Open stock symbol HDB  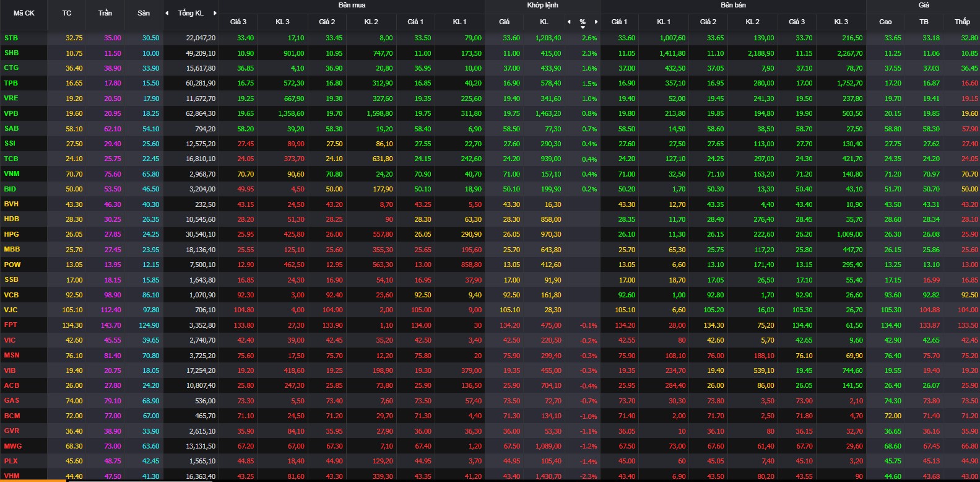[11, 219]
